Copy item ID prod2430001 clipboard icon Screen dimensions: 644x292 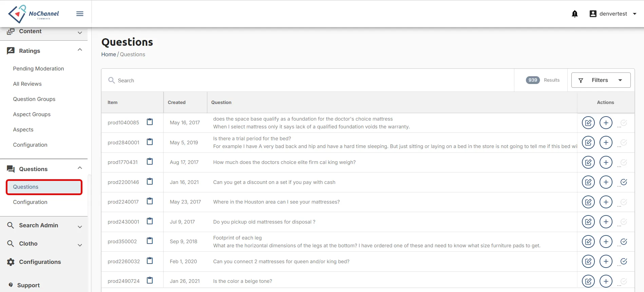[x=150, y=221]
